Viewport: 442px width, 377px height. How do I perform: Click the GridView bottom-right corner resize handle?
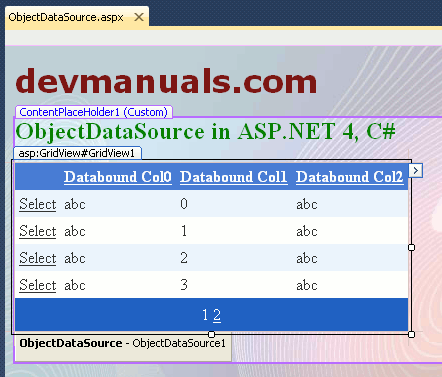[x=411, y=334]
